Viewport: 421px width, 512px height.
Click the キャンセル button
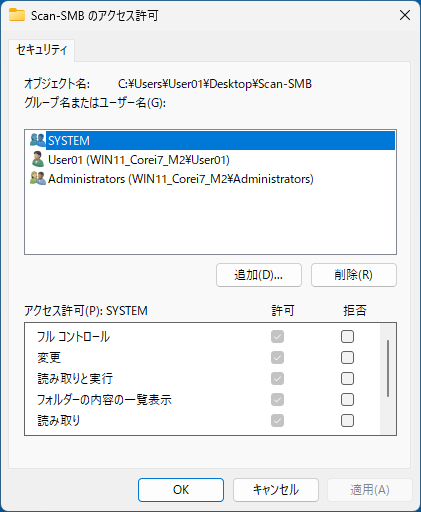click(276, 490)
